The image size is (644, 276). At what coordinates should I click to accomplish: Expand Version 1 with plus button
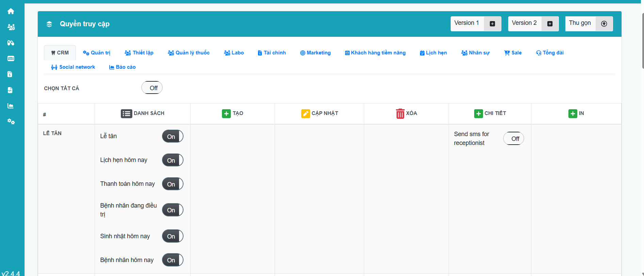492,24
